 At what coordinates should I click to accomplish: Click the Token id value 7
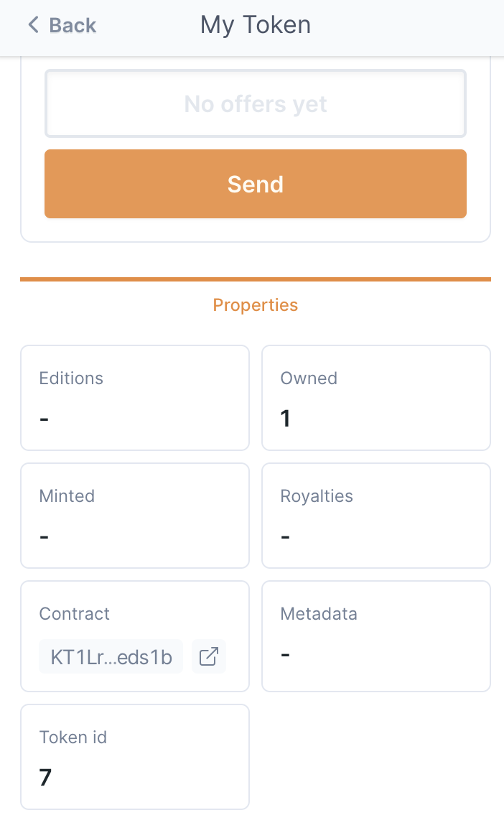click(45, 778)
